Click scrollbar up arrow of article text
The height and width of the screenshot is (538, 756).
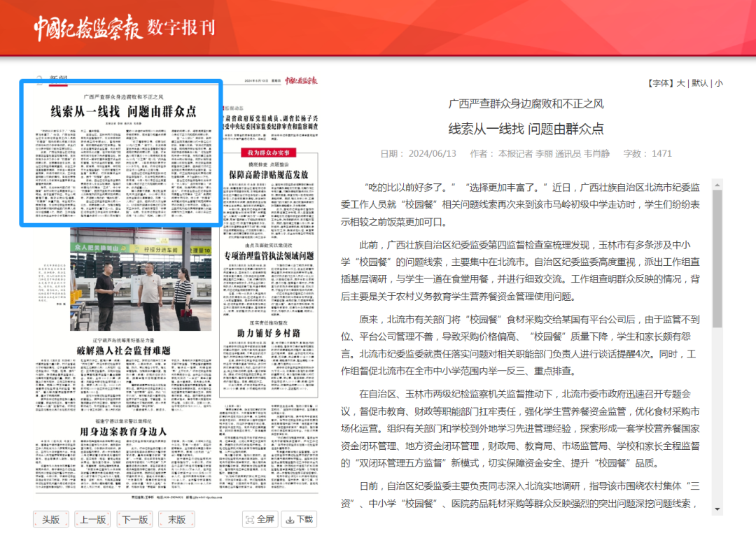click(717, 185)
